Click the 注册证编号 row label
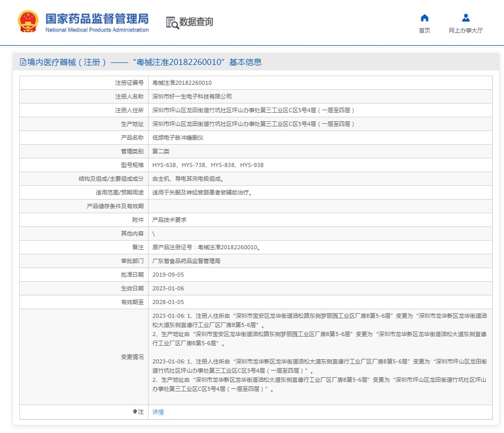Image resolution: width=504 pixels, height=433 pixels. coord(129,83)
